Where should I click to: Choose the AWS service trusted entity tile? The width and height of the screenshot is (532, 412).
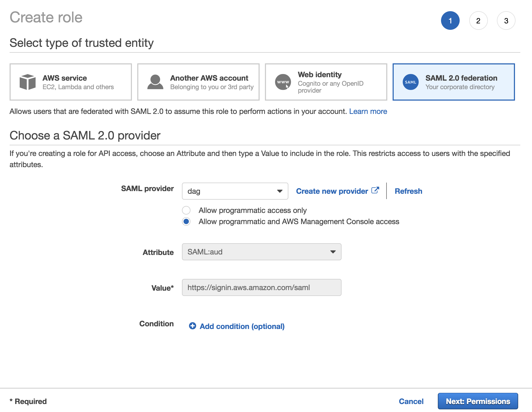click(70, 82)
